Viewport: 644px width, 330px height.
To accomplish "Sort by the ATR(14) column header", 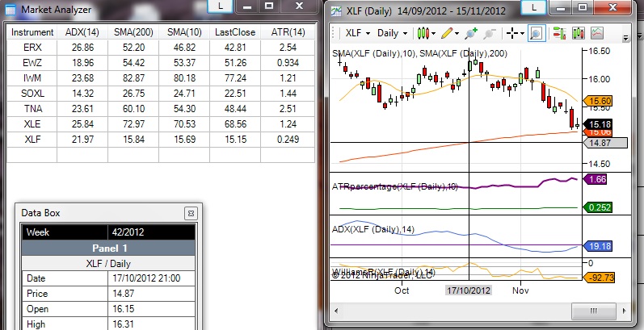I will coord(288,32).
